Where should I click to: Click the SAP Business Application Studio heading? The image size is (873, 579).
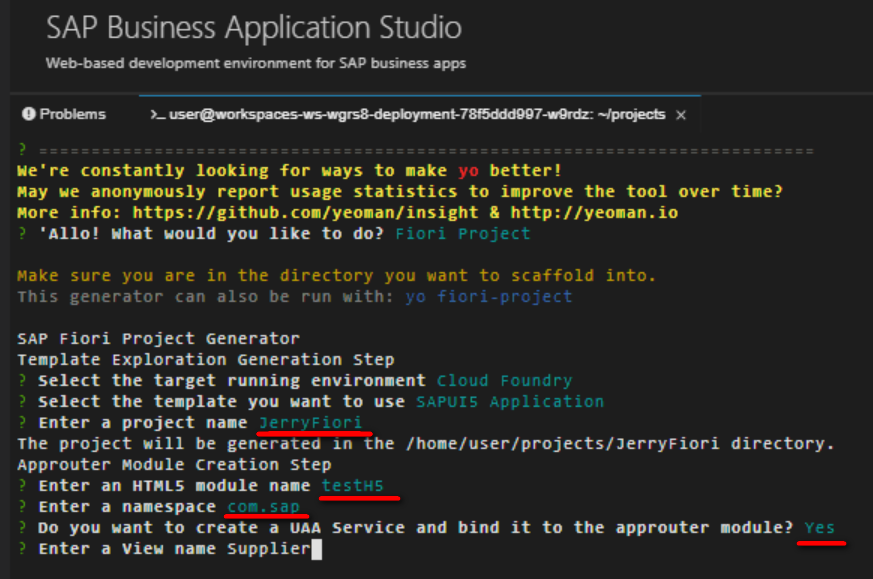[254, 27]
